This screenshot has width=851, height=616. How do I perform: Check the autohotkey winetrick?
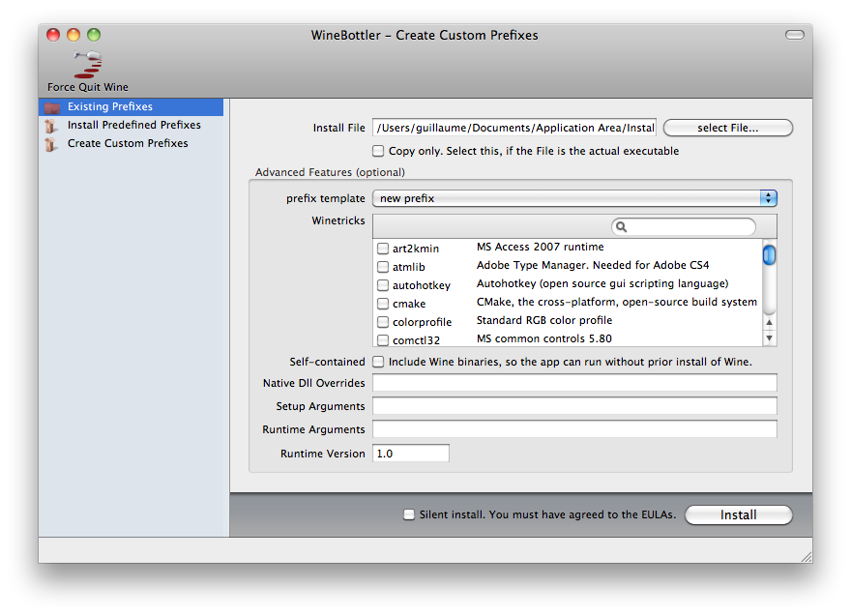(x=383, y=285)
